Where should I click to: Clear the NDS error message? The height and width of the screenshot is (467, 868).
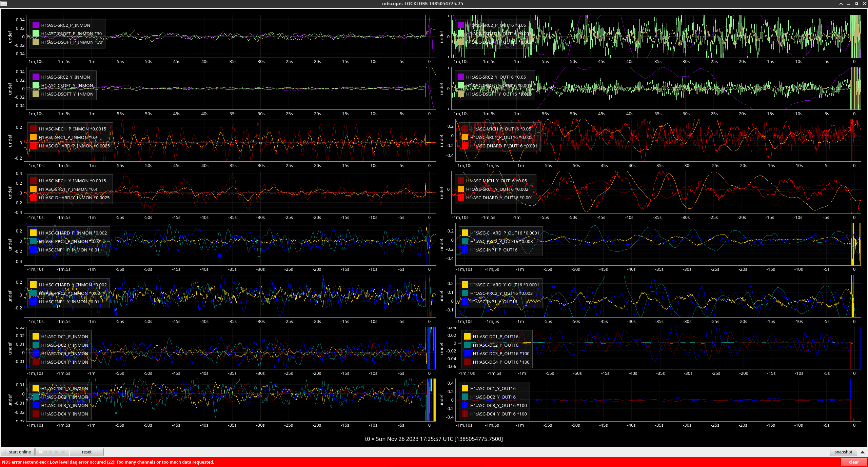[x=853, y=462]
